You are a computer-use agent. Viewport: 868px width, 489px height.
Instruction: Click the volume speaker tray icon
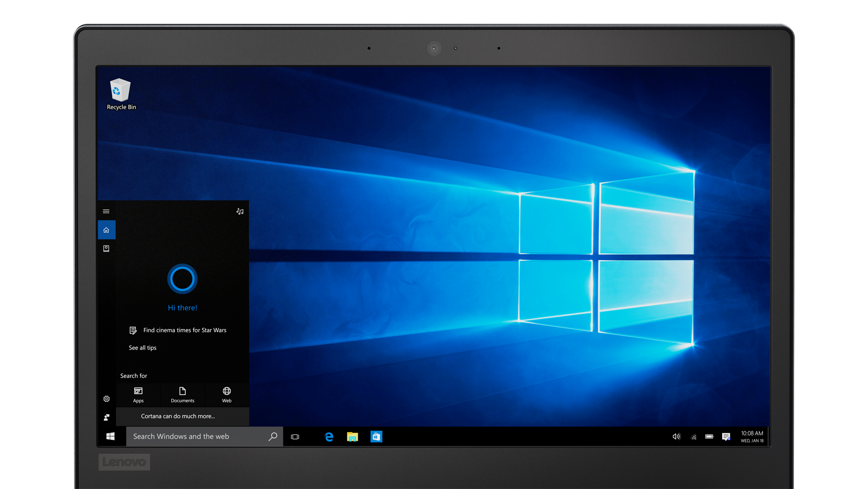click(677, 437)
